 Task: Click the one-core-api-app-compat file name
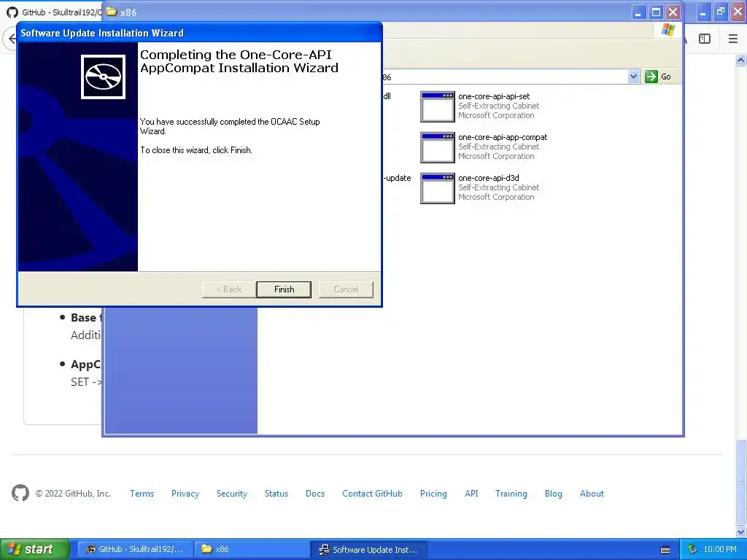pos(503,137)
